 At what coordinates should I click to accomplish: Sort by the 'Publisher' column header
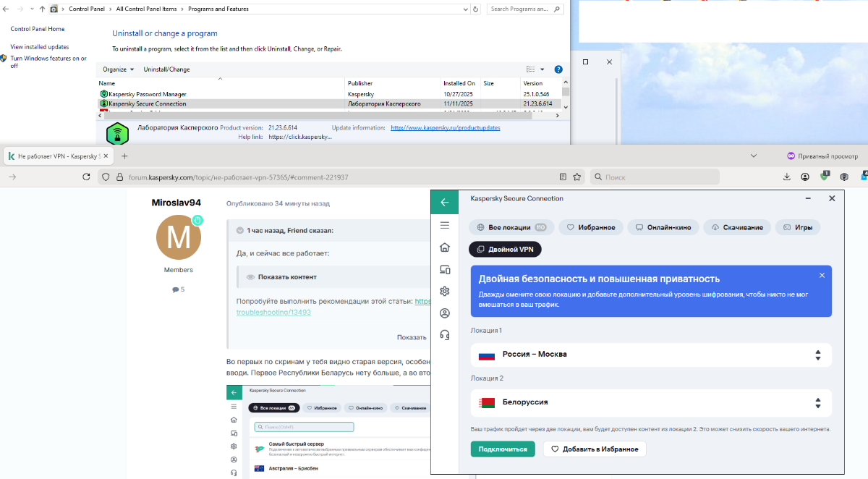pos(392,83)
